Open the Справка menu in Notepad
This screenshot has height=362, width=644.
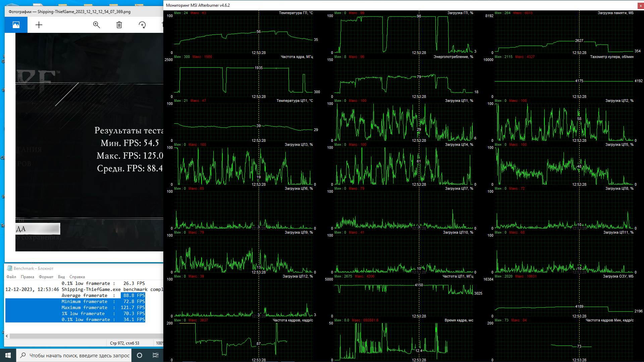pyautogui.click(x=77, y=277)
